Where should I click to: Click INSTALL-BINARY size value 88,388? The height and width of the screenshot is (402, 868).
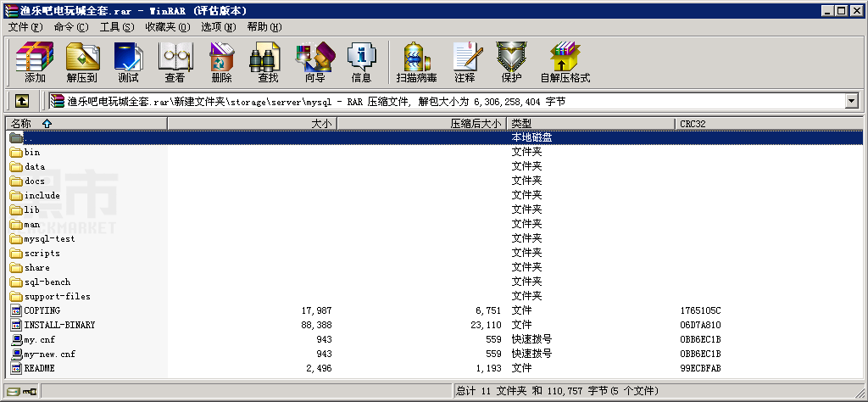[x=317, y=325]
